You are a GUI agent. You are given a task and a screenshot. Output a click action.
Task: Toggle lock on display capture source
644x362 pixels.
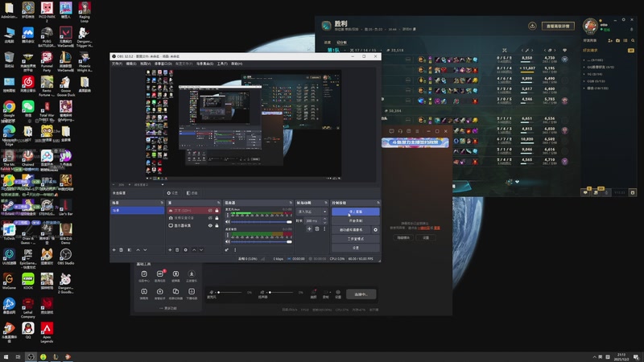tap(217, 225)
